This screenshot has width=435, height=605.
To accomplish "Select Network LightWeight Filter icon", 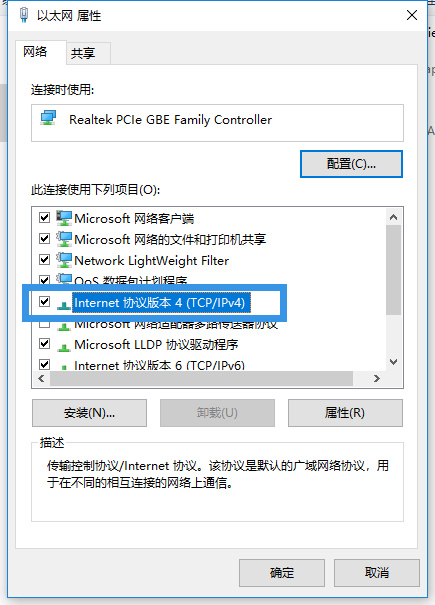I will coord(64,260).
